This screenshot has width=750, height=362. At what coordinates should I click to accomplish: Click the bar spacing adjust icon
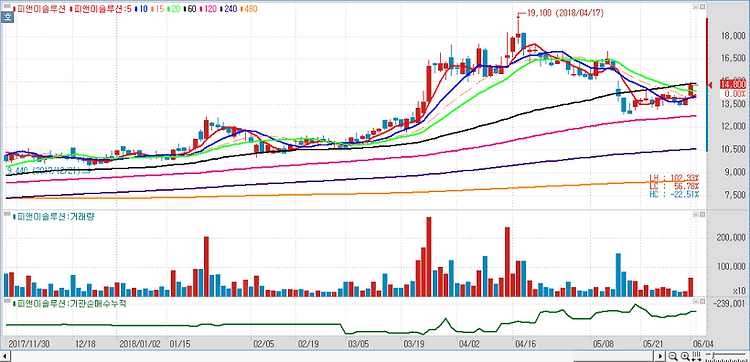click(x=696, y=356)
